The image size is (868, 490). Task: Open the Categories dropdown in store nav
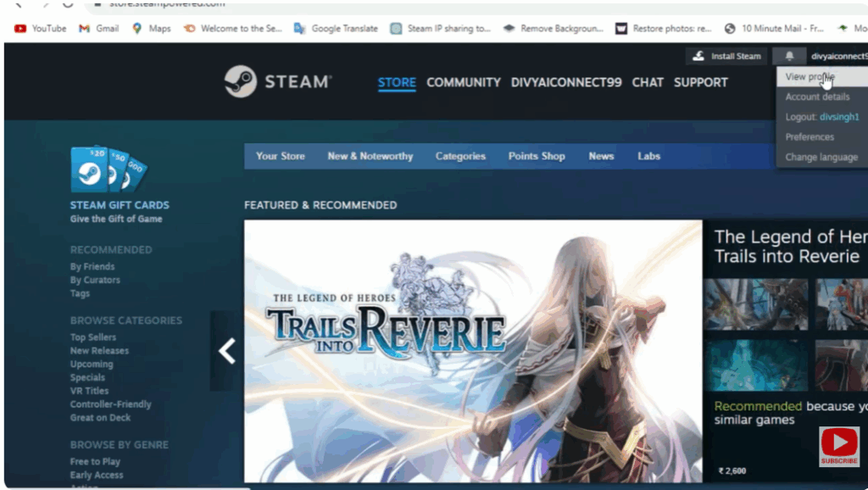coord(460,156)
